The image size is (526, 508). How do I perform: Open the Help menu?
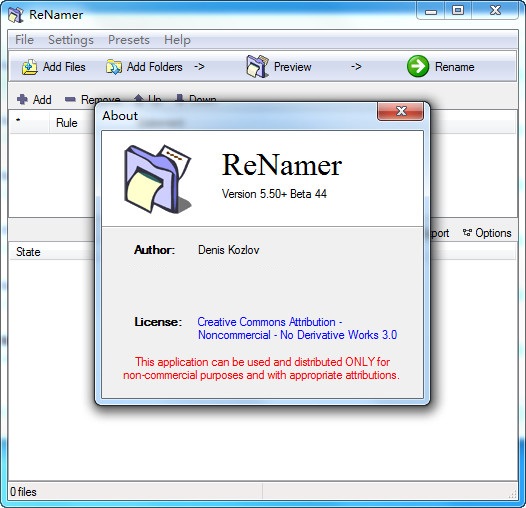click(x=177, y=40)
